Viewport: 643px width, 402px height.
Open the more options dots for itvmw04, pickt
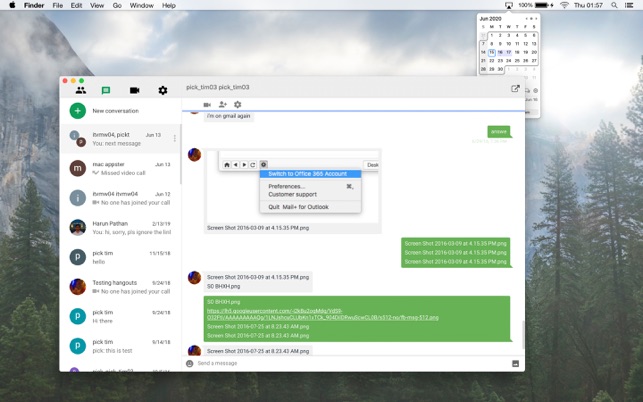(174, 139)
